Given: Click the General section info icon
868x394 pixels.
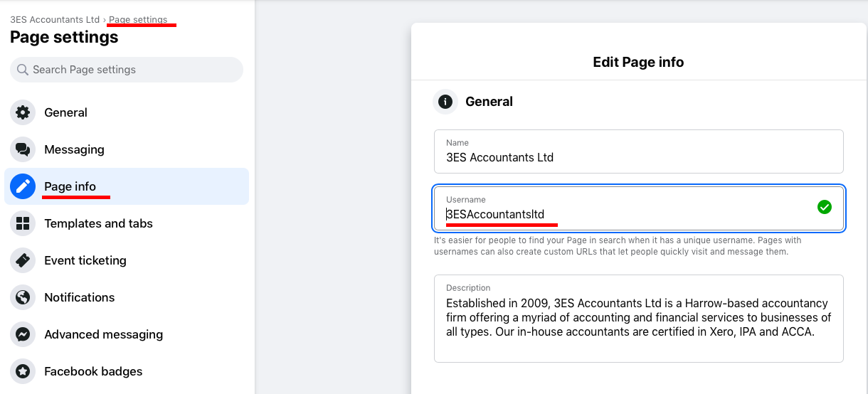Looking at the screenshot, I should (445, 102).
